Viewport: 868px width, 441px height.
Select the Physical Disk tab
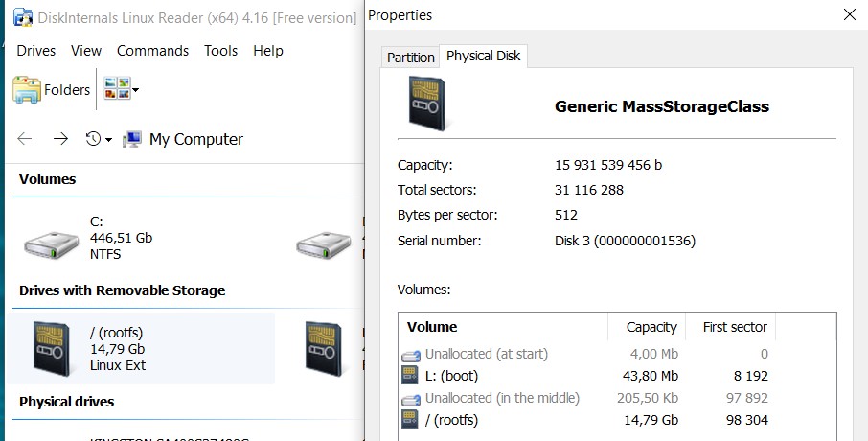point(483,56)
